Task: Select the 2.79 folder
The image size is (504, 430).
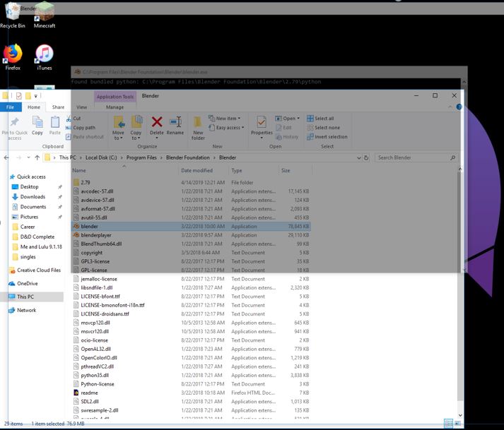Action: (191, 182)
